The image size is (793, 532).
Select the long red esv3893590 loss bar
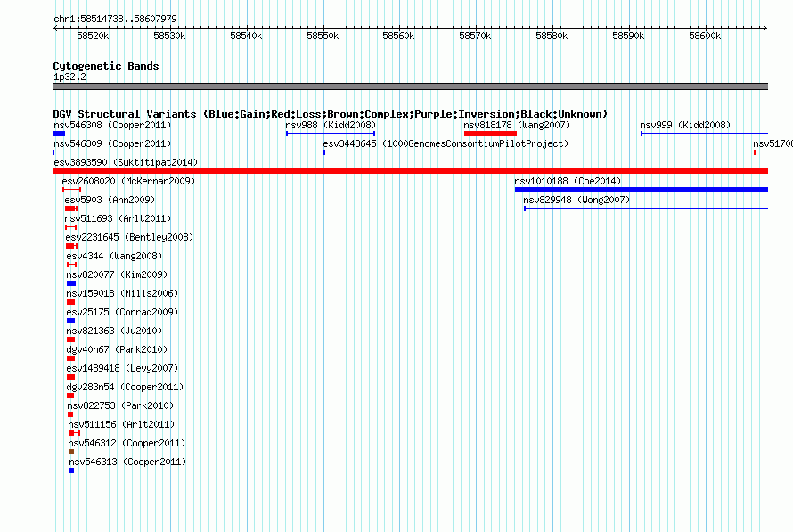[x=411, y=171]
